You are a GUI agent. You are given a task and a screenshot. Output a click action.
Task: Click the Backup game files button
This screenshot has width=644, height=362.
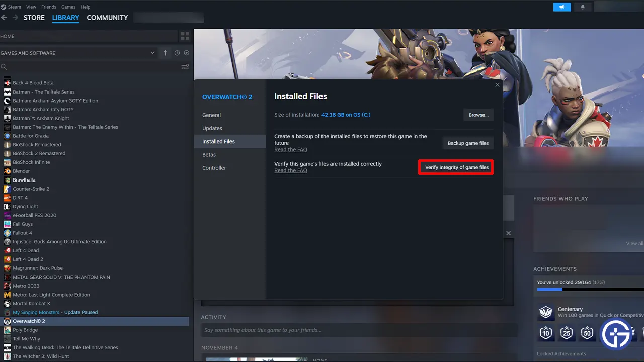(x=468, y=143)
